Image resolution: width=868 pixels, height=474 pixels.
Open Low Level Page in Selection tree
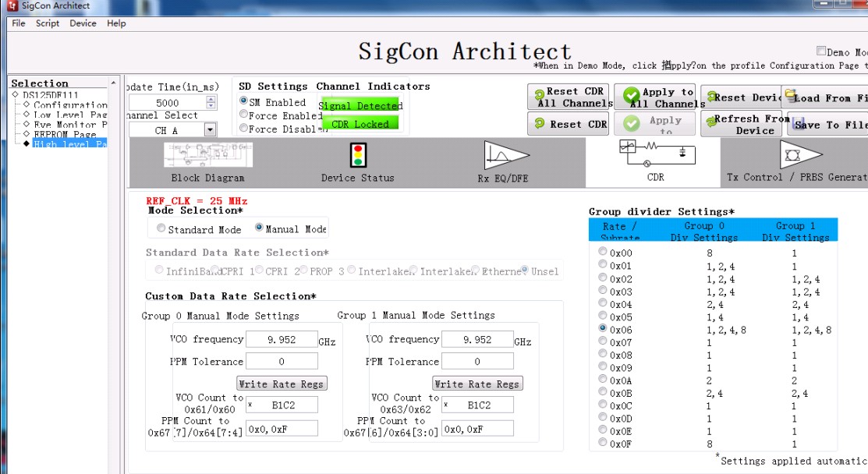[70, 115]
